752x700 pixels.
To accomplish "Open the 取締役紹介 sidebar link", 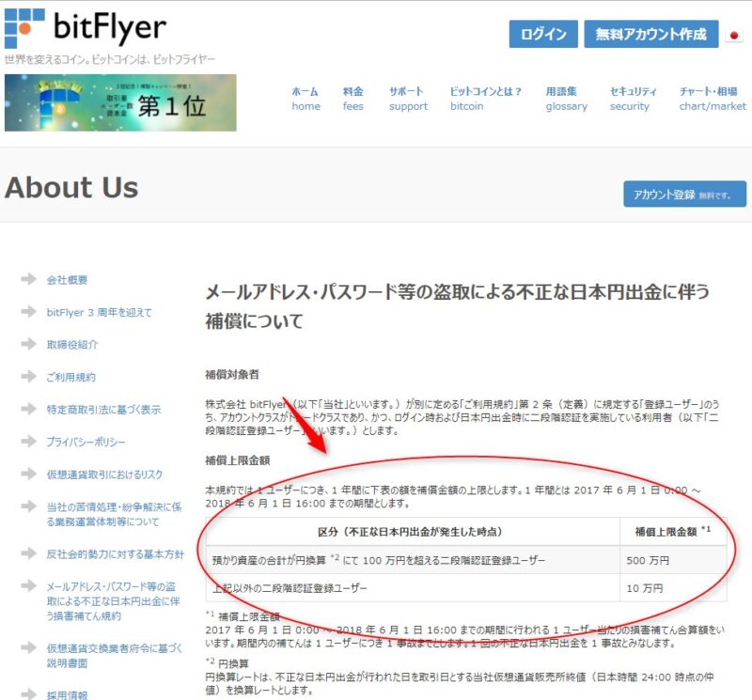I will 72,345.
